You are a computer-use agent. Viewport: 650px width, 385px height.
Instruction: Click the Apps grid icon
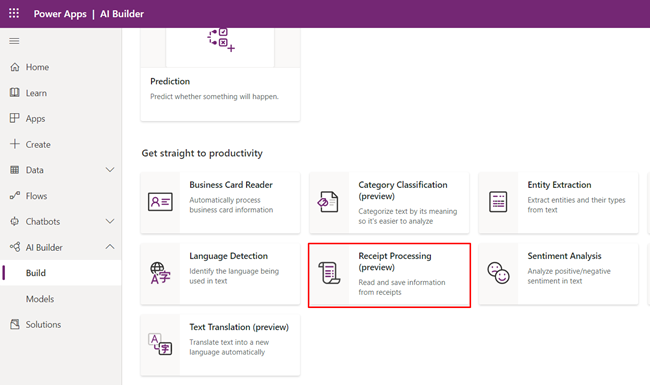(15, 118)
